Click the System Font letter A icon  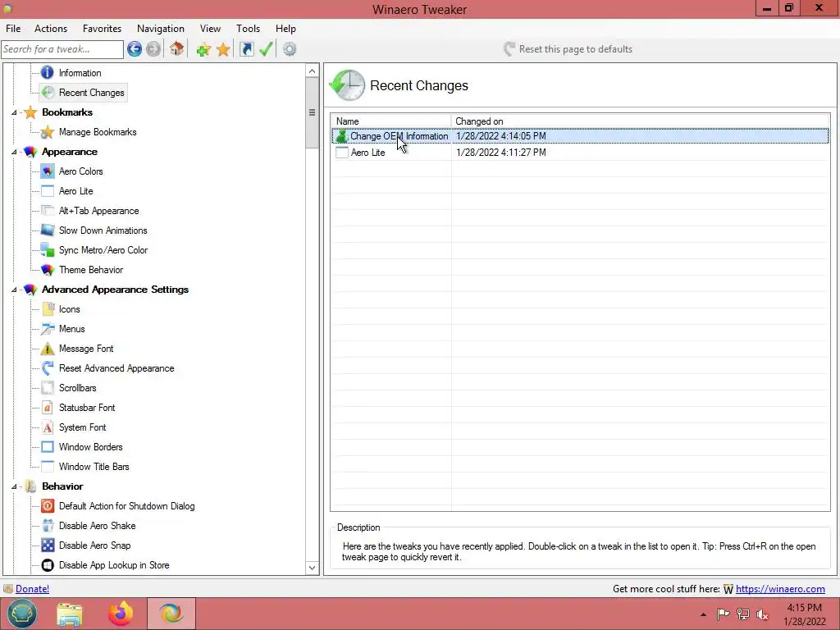(47, 427)
